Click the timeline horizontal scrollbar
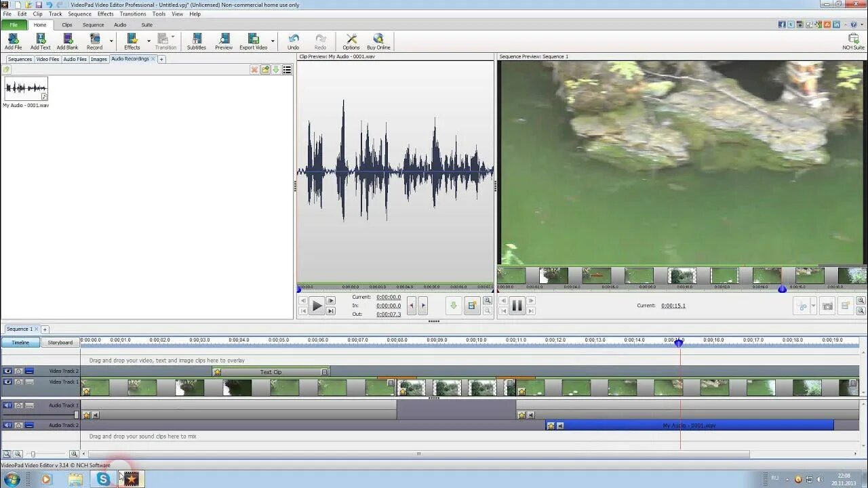 [x=418, y=453]
